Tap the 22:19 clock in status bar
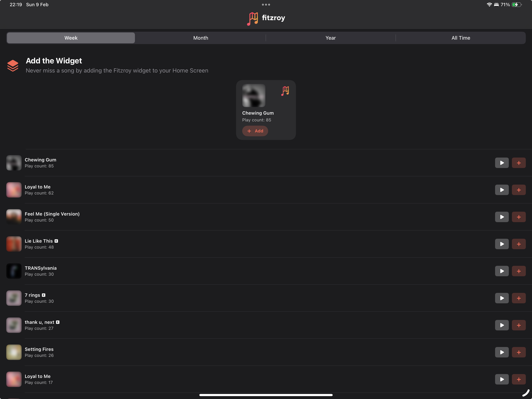This screenshot has width=532, height=399. 16,5
